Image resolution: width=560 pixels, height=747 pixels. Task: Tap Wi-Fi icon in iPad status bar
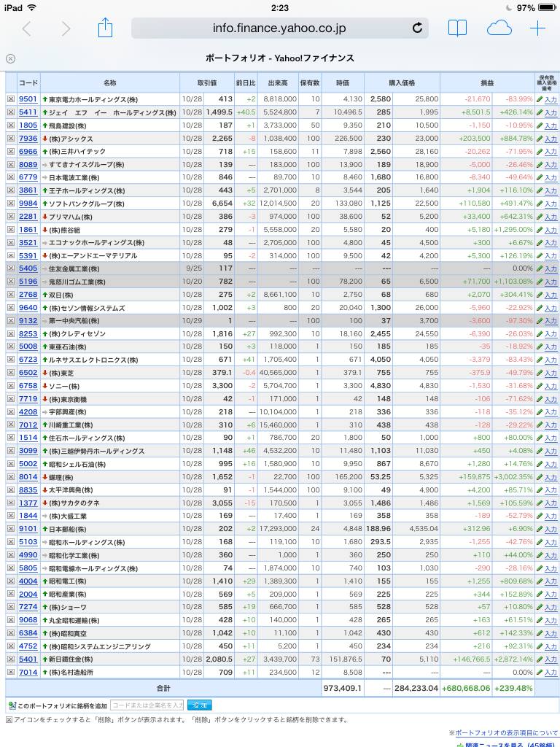[x=31, y=7]
